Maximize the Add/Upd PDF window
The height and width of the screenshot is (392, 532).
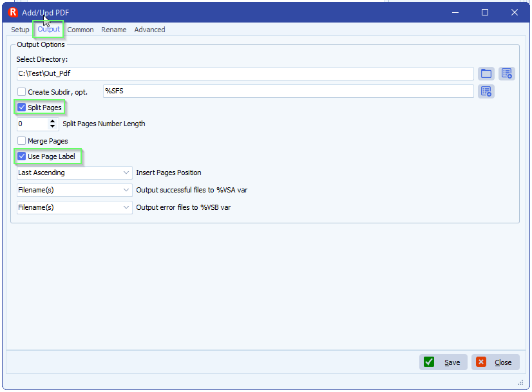(x=485, y=12)
